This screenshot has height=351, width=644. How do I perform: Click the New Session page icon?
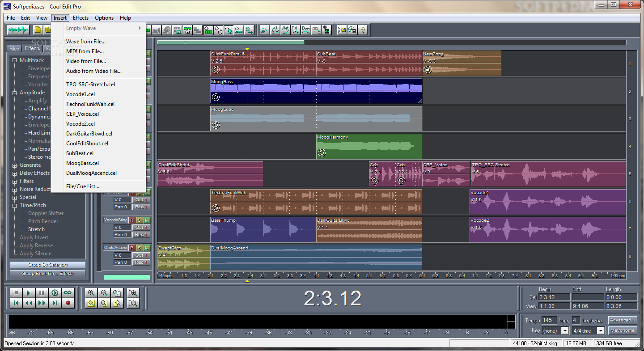pyautogui.click(x=38, y=30)
